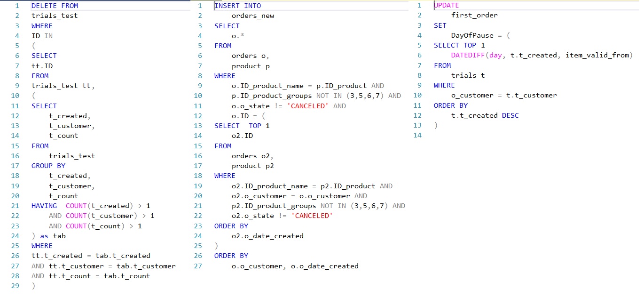Click 'o_customer = t.t_customer' condition

tap(504, 95)
